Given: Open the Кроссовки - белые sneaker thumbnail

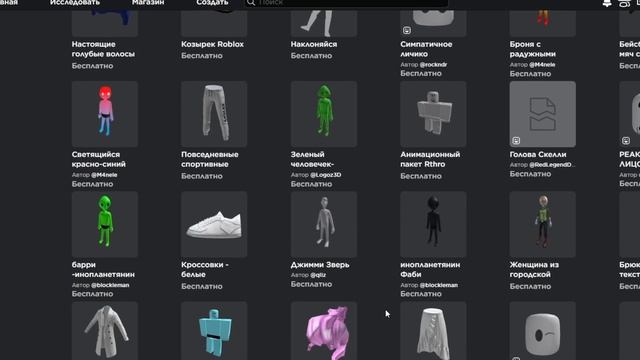Looking at the screenshot, I should [214, 224].
